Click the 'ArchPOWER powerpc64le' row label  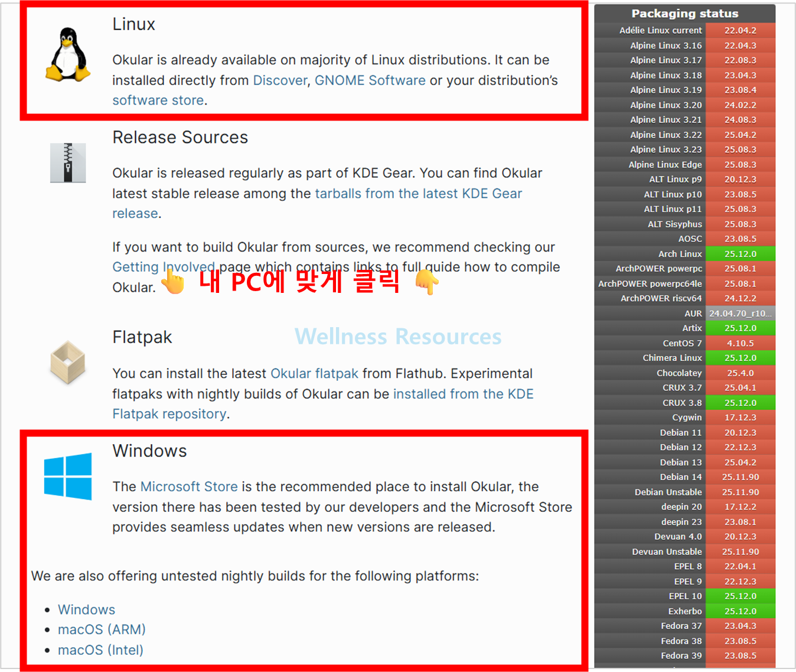tap(650, 284)
